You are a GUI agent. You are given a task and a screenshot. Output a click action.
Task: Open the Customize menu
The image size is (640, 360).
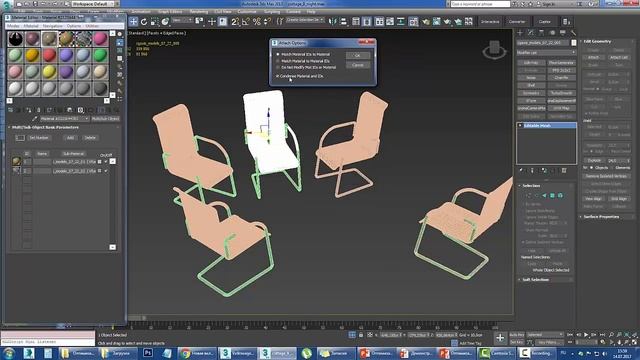tap(247, 11)
